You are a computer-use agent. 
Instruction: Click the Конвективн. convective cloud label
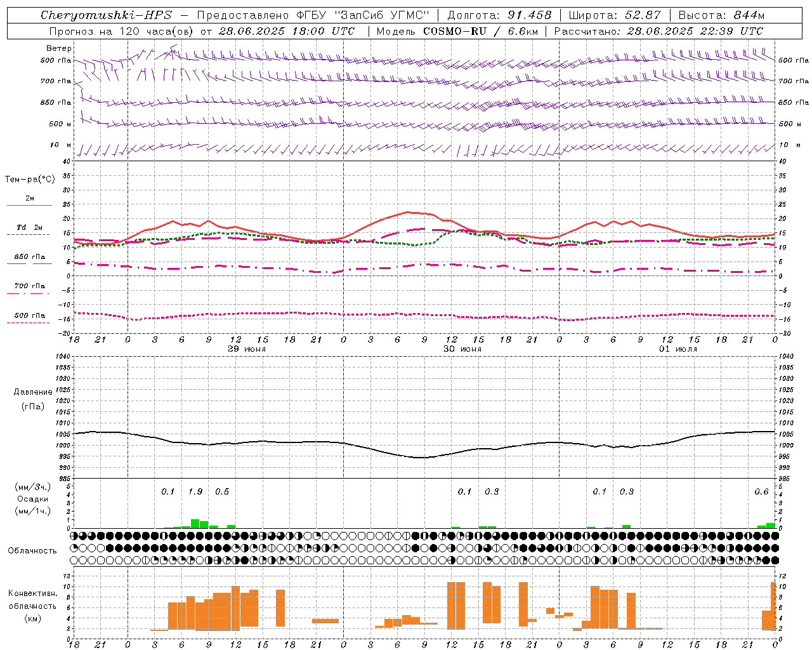pos(33,594)
